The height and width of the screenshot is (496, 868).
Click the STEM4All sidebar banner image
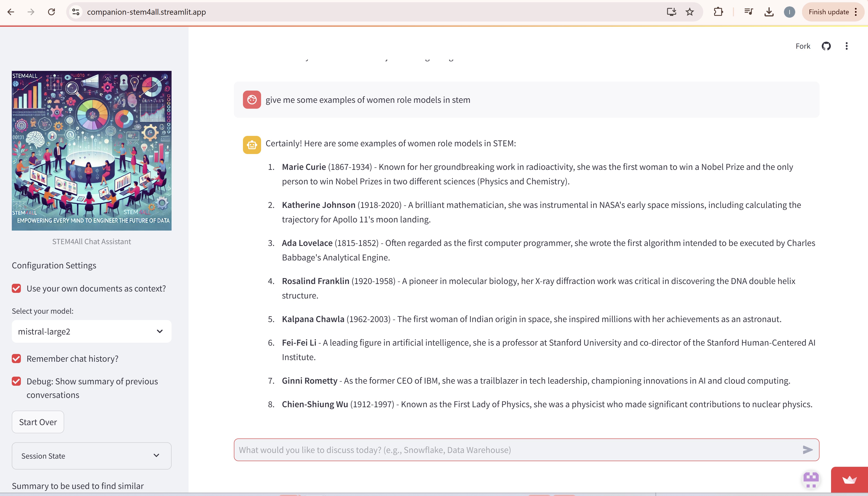(91, 151)
